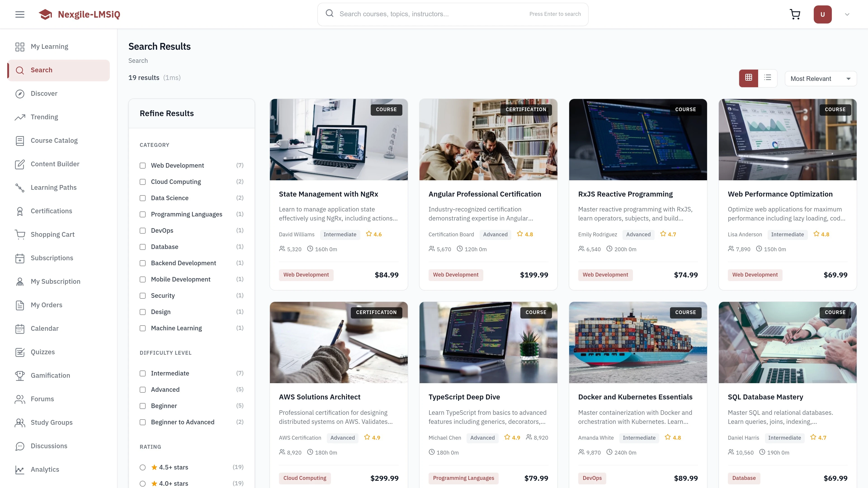Go to My Learning in sidebar
The height and width of the screenshot is (488, 868).
click(59, 47)
